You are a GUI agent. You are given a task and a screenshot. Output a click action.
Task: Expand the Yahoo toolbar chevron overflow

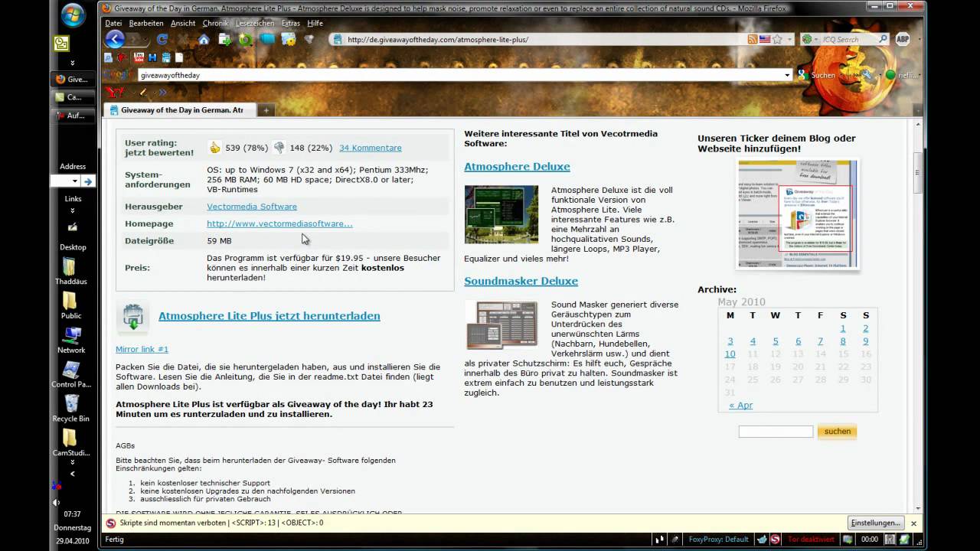pos(162,92)
